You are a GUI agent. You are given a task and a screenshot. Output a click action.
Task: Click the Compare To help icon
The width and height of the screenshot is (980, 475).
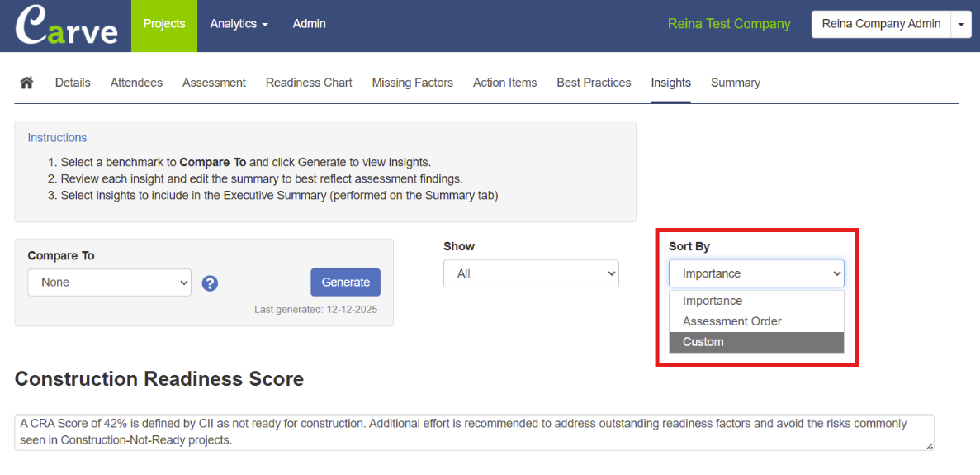(x=210, y=283)
